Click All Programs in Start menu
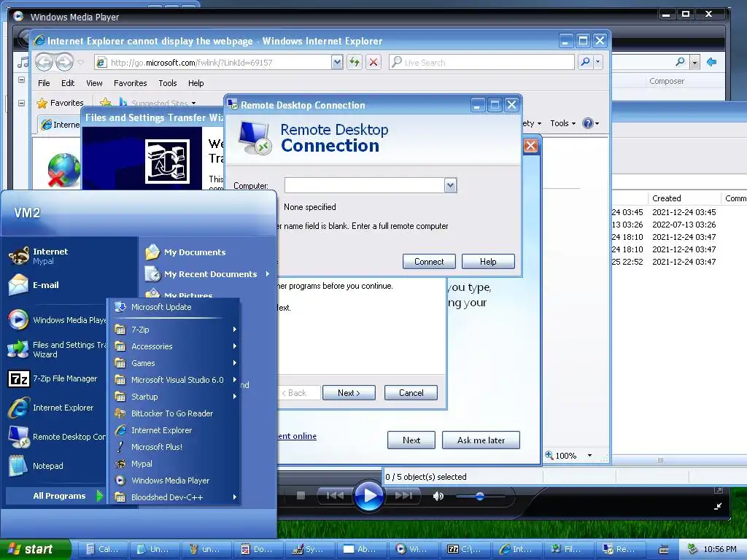The height and width of the screenshot is (560, 747). click(56, 496)
